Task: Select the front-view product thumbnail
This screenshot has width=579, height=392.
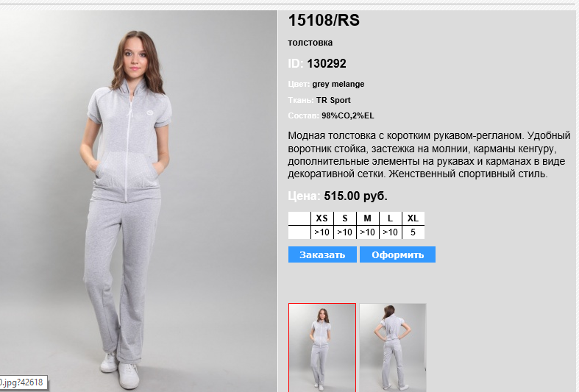Action: [322, 347]
